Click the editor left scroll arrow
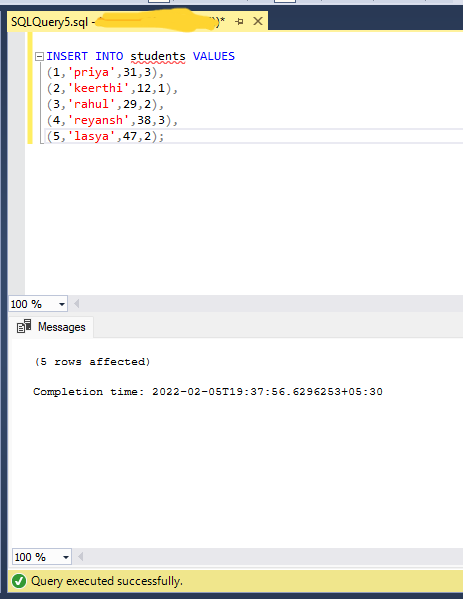This screenshot has height=599, width=463. 76,304
